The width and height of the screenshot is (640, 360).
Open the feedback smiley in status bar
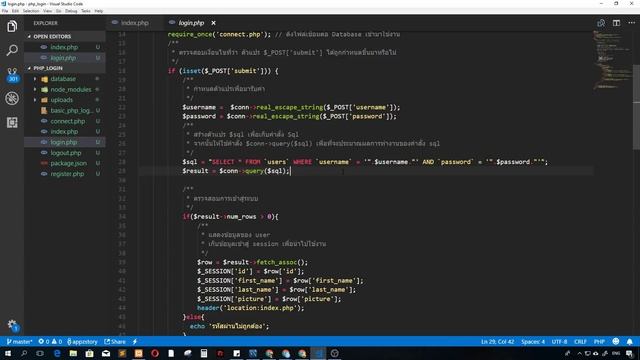pos(616,342)
